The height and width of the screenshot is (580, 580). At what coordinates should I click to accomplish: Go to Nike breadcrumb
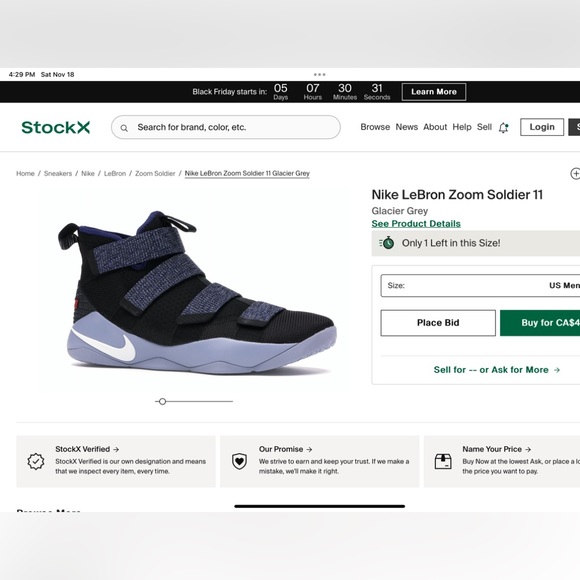click(88, 173)
